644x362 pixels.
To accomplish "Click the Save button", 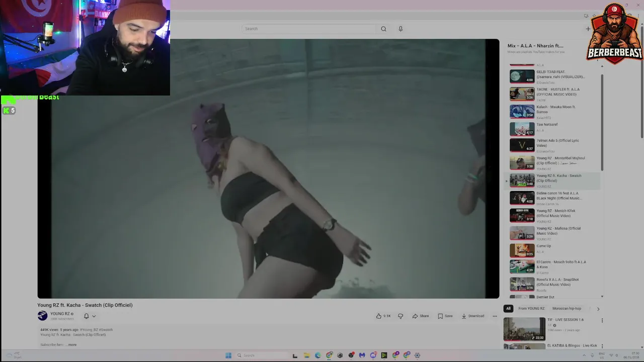I will tap(445, 316).
